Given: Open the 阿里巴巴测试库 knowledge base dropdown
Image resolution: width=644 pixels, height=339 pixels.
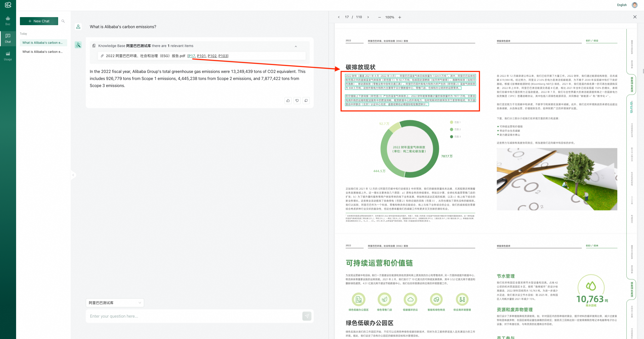Looking at the screenshot, I should pos(115,303).
